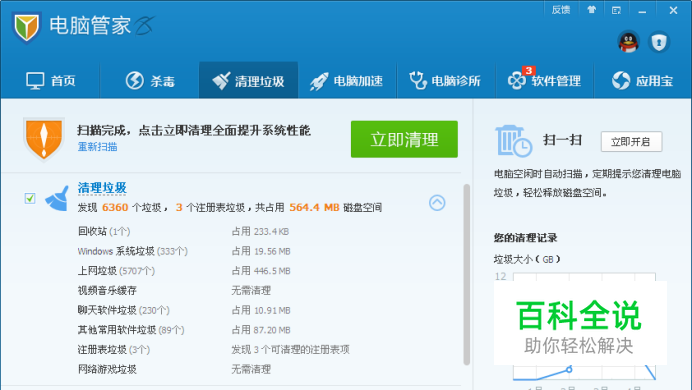Viewport: 692px width, 390px height.
Task: Uncheck the 清理垃圾 checkbox
Action: [30, 198]
